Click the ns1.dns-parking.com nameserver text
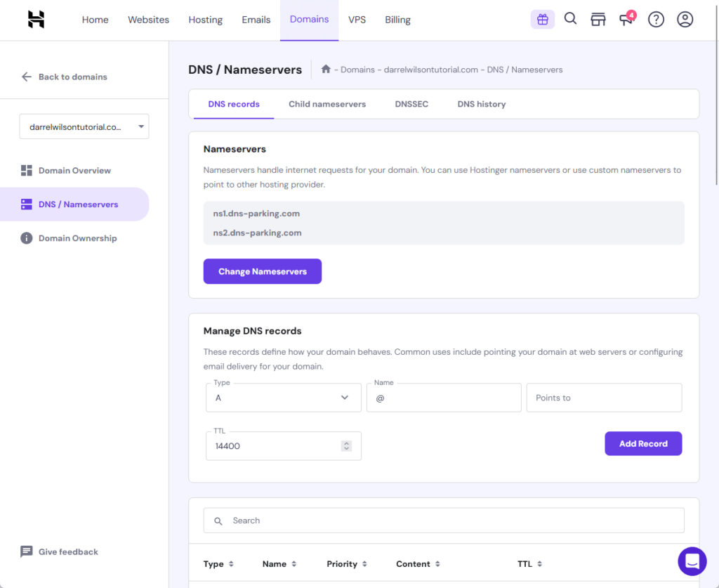719x588 pixels. click(x=256, y=214)
